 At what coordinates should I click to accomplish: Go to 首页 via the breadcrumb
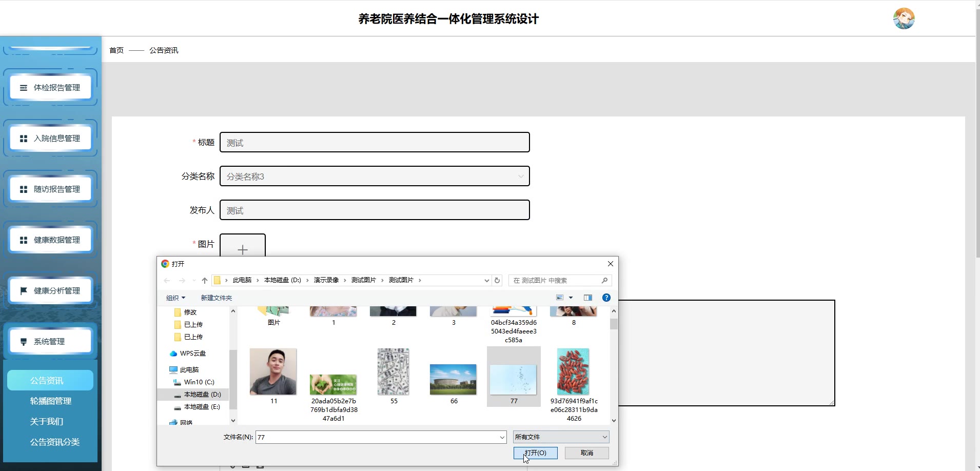coord(116,50)
